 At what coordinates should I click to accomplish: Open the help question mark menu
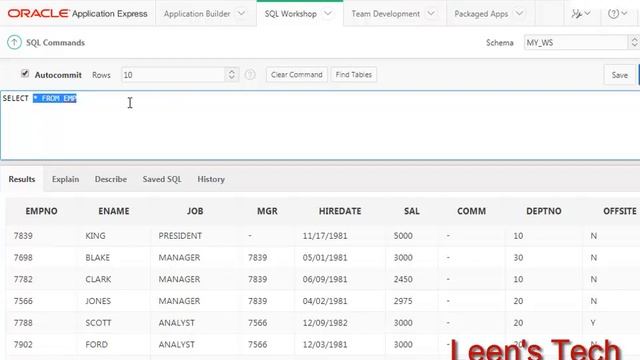click(617, 13)
